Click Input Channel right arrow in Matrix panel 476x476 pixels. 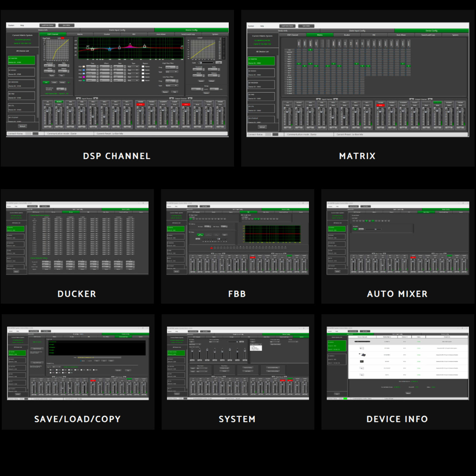(336, 99)
